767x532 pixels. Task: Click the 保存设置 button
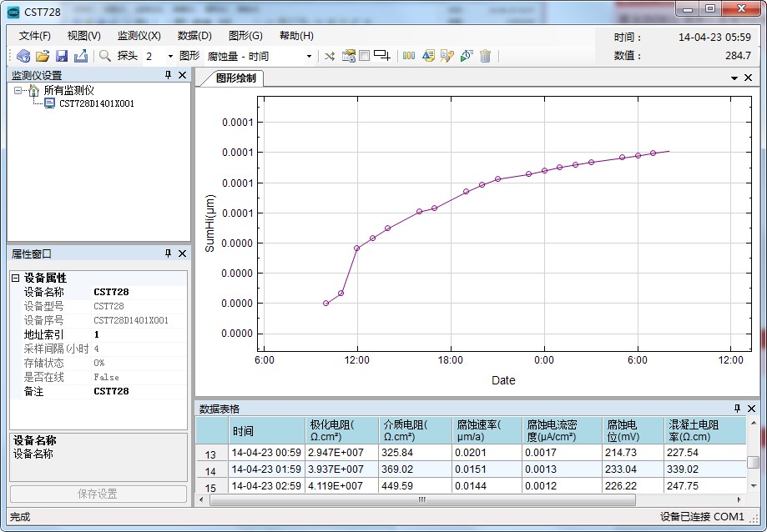pos(98,494)
